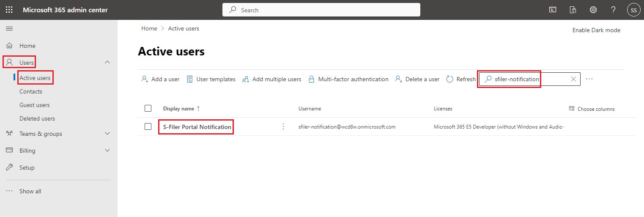Expand the Billing chevron
Viewport: 644px width, 217px height.
[107, 151]
